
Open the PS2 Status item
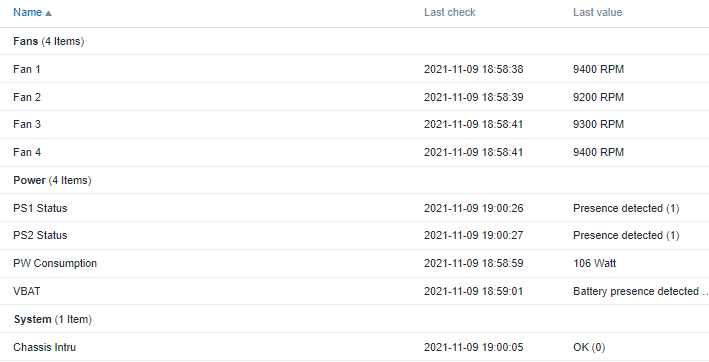click(x=40, y=235)
